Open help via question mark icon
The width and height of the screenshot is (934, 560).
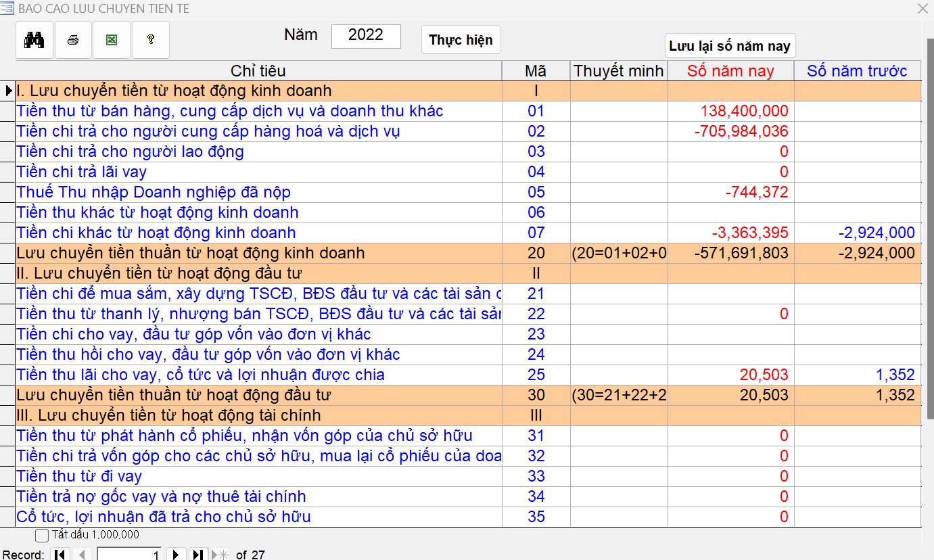pos(150,40)
